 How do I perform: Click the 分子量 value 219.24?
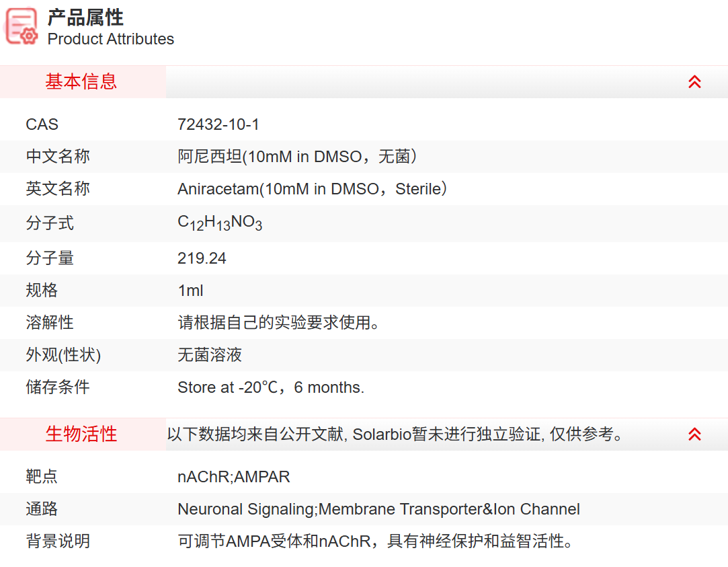(x=202, y=258)
